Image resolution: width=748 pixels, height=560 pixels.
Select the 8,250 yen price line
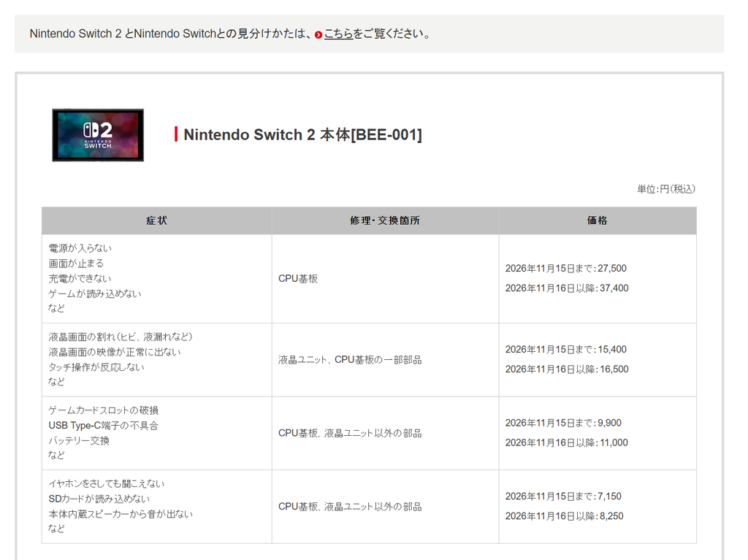(x=565, y=516)
